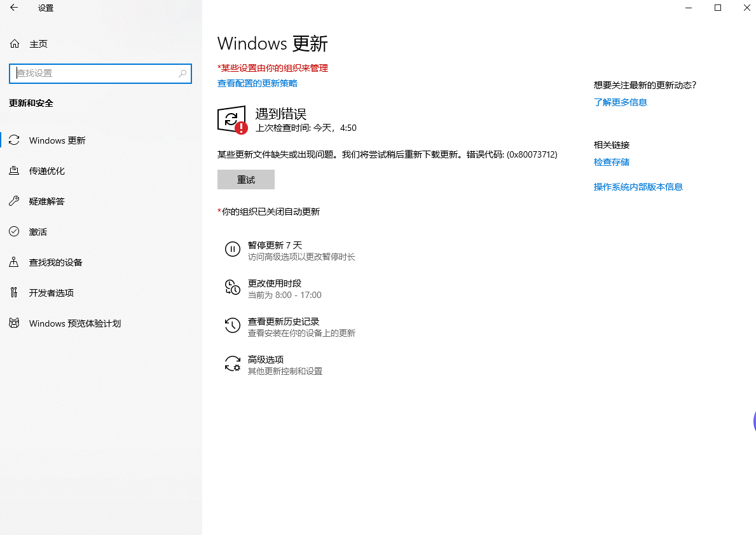Click the 更新和安全 section heading
756x535 pixels.
coord(31,103)
